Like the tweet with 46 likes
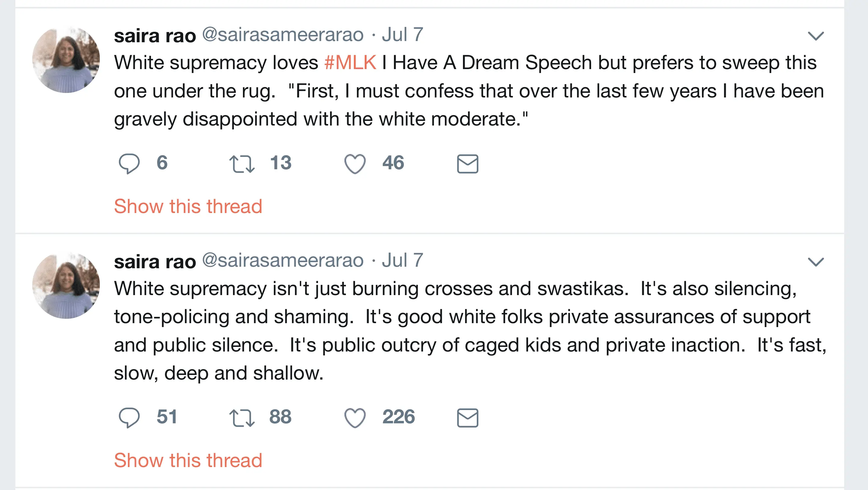Viewport: 868px width, 490px height. pyautogui.click(x=355, y=164)
